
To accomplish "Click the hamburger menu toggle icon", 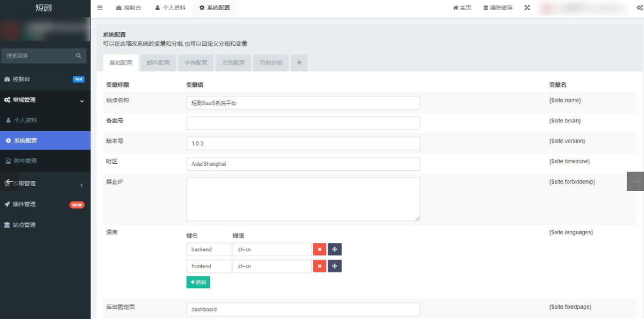I will [x=100, y=8].
